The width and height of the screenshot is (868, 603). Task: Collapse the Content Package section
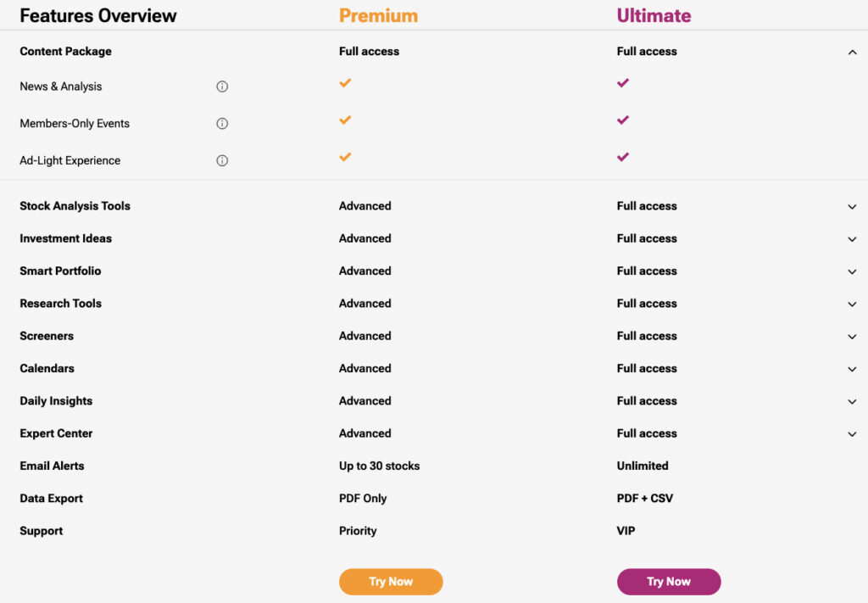(852, 53)
